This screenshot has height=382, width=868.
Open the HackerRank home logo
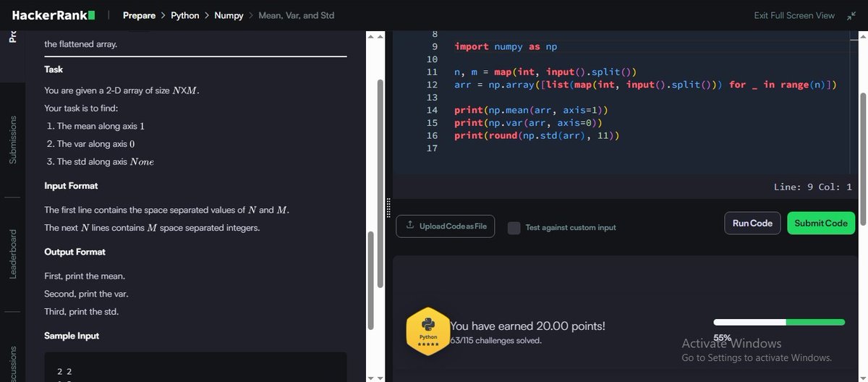pyautogui.click(x=54, y=15)
